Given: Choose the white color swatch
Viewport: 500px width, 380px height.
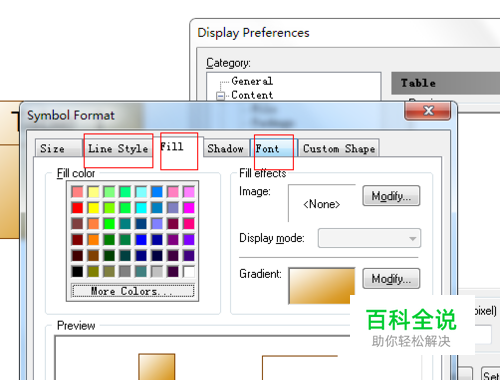Looking at the screenshot, I should pos(189,271).
